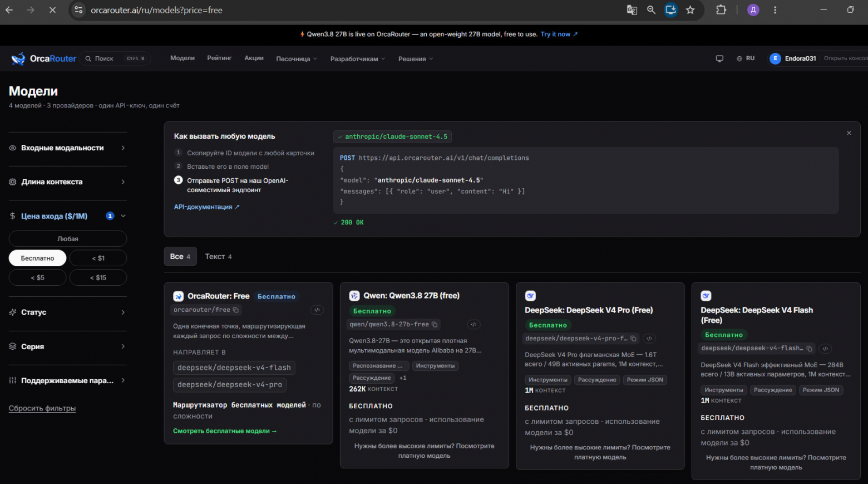Image resolution: width=868 pixels, height=484 pixels.
Task: Expand the 'Входные модальности' filter
Action: (x=68, y=148)
